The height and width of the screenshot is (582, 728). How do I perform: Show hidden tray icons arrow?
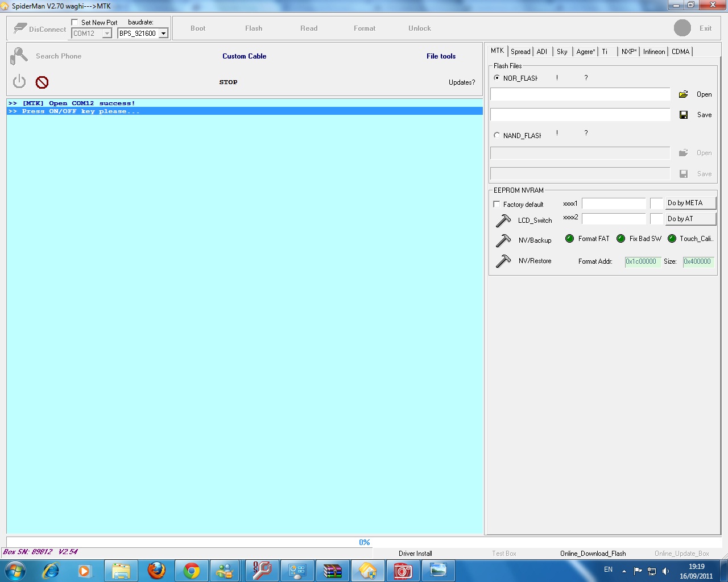click(x=624, y=571)
